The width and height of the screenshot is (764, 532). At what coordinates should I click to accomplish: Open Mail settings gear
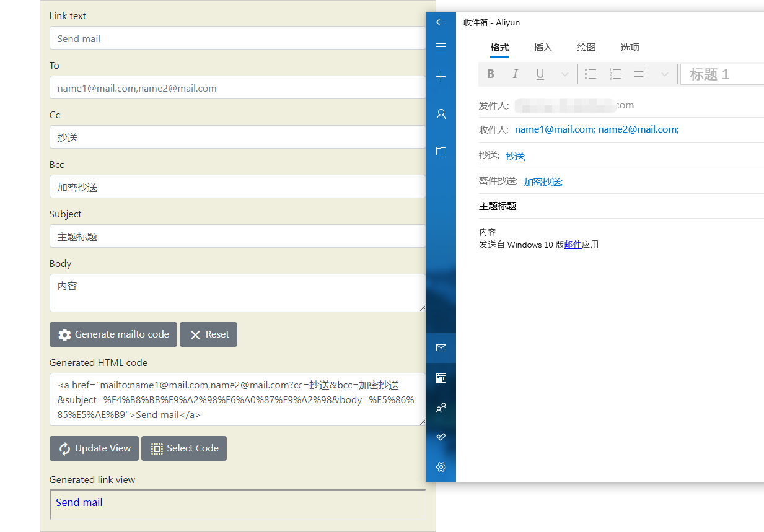click(441, 466)
